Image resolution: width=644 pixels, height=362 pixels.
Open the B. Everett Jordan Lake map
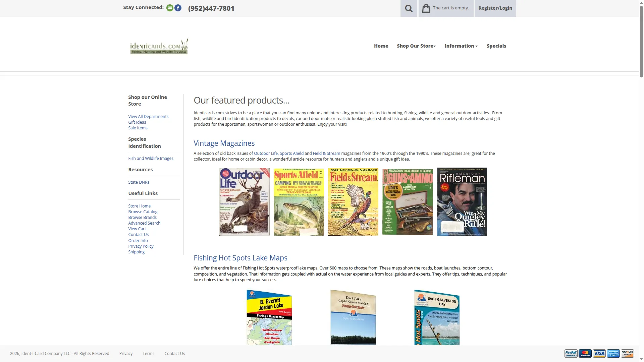pos(269,317)
